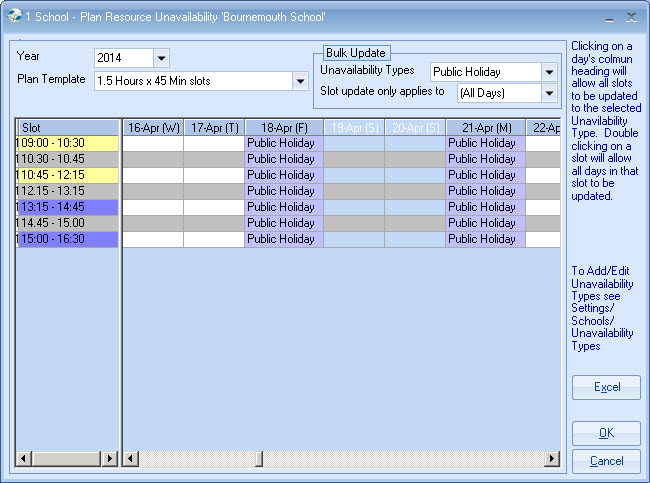Click the yellow 09:00 - 10:30 slot
The image size is (650, 483).
tap(67, 143)
